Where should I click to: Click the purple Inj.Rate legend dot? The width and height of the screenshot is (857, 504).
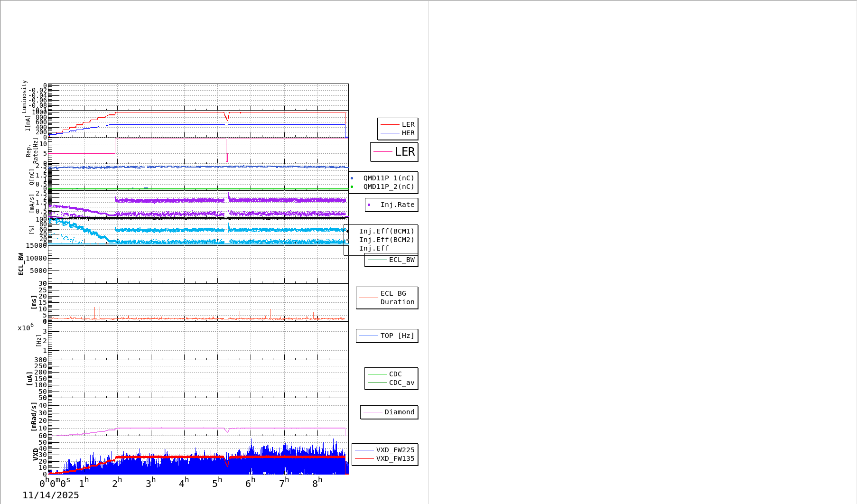(x=369, y=205)
